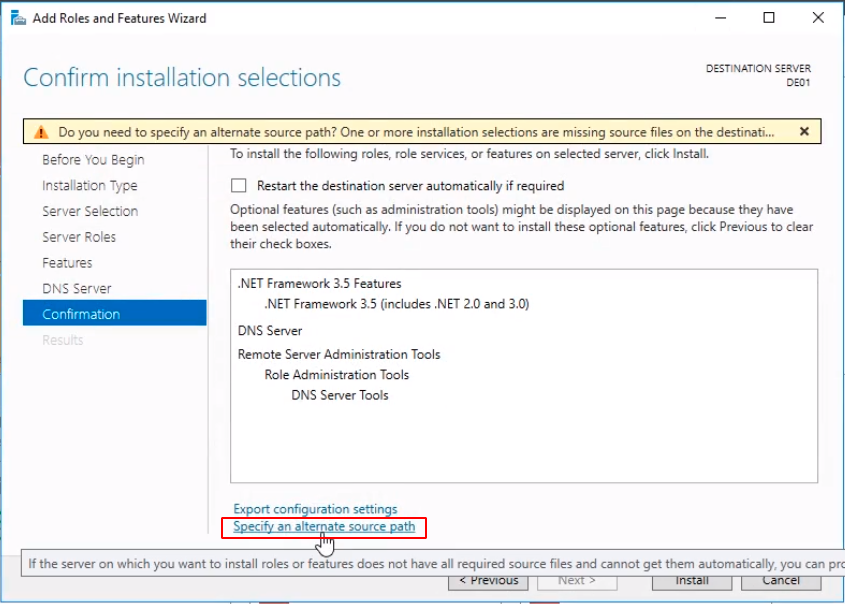The width and height of the screenshot is (845, 604).
Task: Open the Specify an alternate source path link
Action: 323,526
